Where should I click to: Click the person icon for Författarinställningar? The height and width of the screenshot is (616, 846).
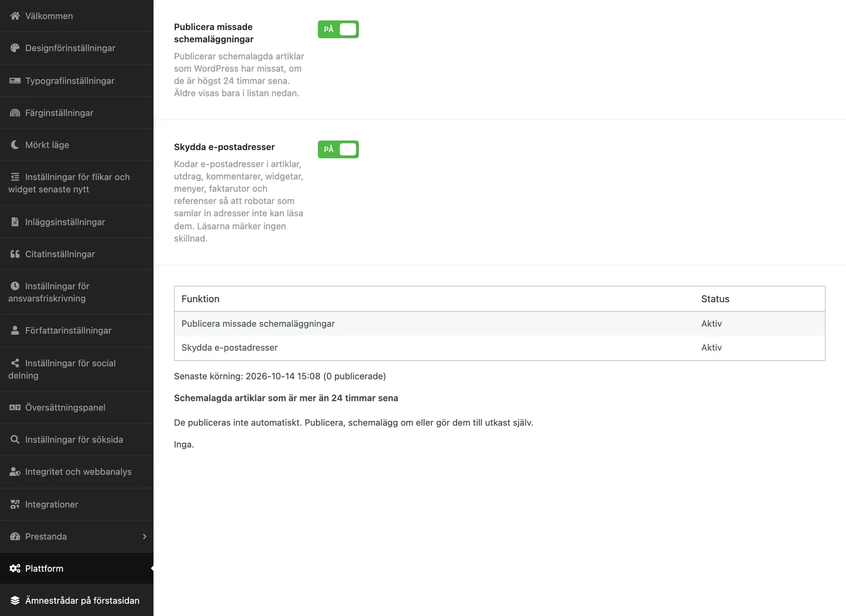[15, 330]
